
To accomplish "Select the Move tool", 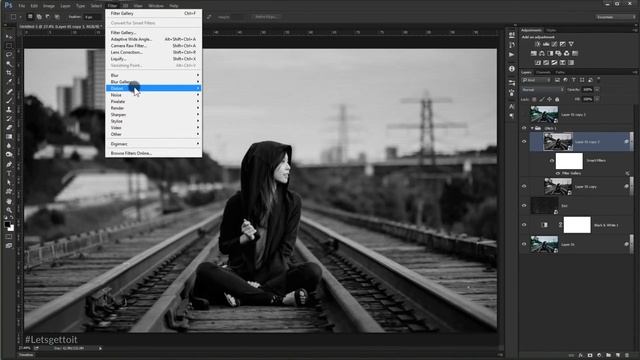I will 9,37.
